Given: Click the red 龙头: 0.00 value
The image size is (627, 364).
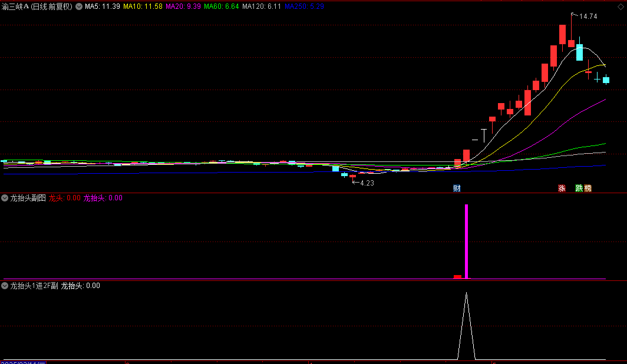Looking at the screenshot, I should point(65,198).
